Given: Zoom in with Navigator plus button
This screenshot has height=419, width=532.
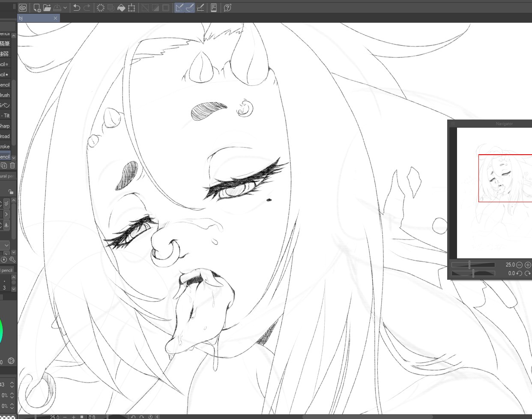Looking at the screenshot, I should pos(527,265).
